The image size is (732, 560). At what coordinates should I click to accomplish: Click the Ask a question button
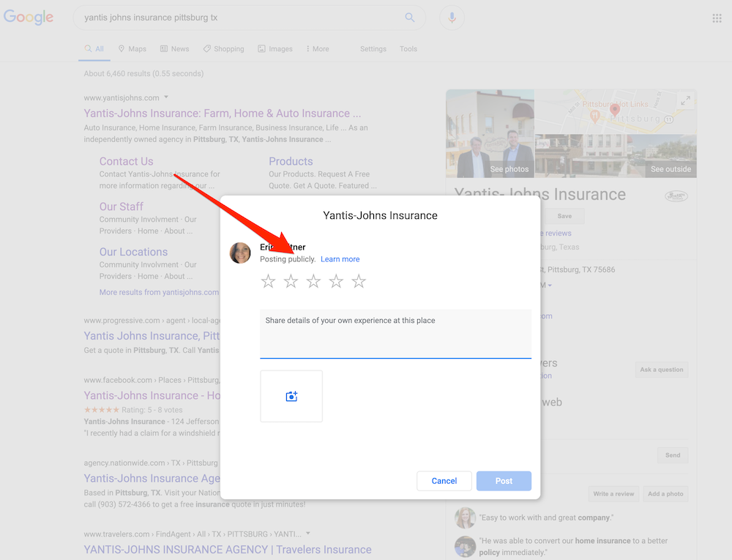click(x=662, y=370)
